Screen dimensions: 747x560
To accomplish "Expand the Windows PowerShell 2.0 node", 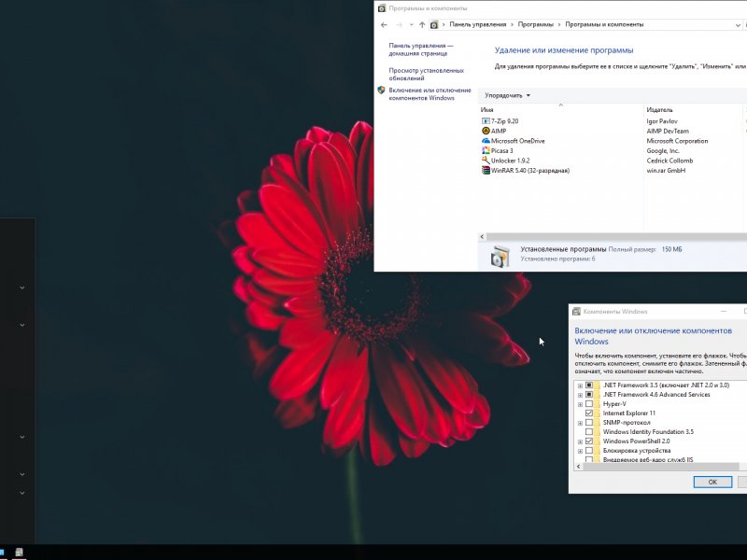I will (580, 441).
